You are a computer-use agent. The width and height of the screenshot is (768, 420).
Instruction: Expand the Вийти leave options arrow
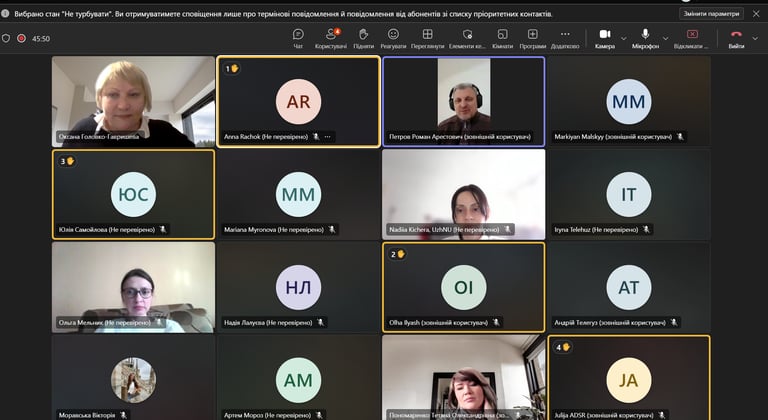[x=755, y=38]
